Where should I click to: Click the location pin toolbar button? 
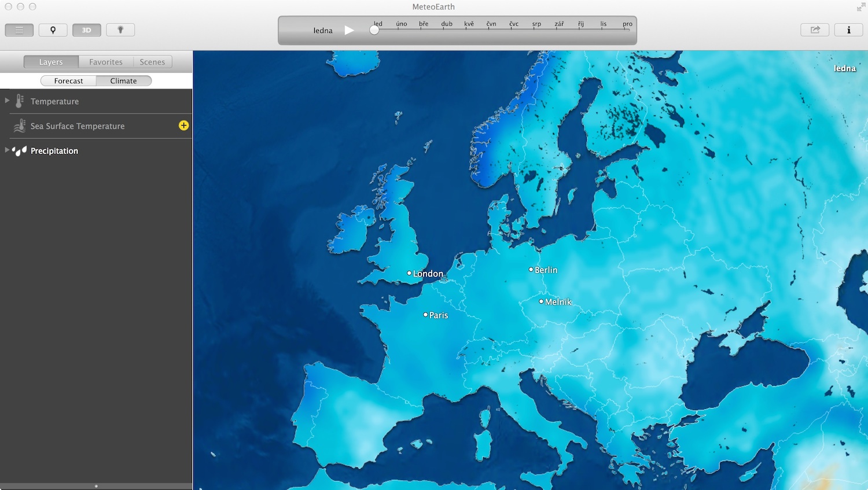pos(53,30)
